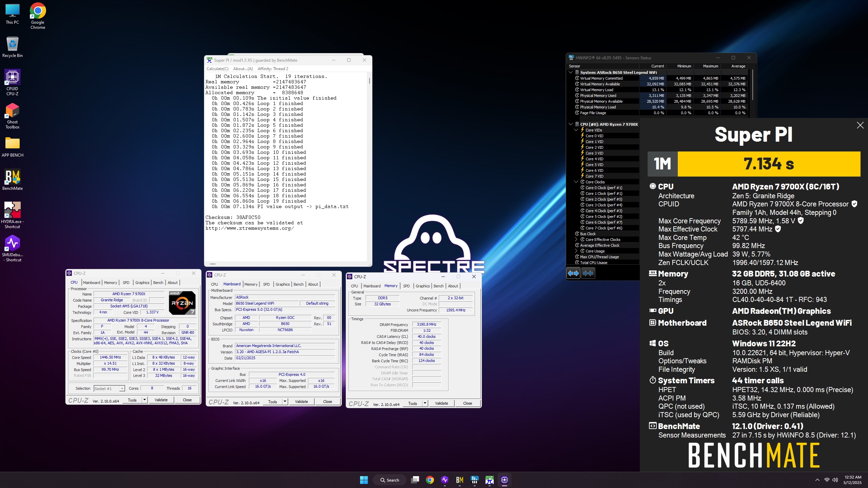Open About tab in Memory CPU-Z window
Image resolution: width=868 pixels, height=488 pixels.
453,286
